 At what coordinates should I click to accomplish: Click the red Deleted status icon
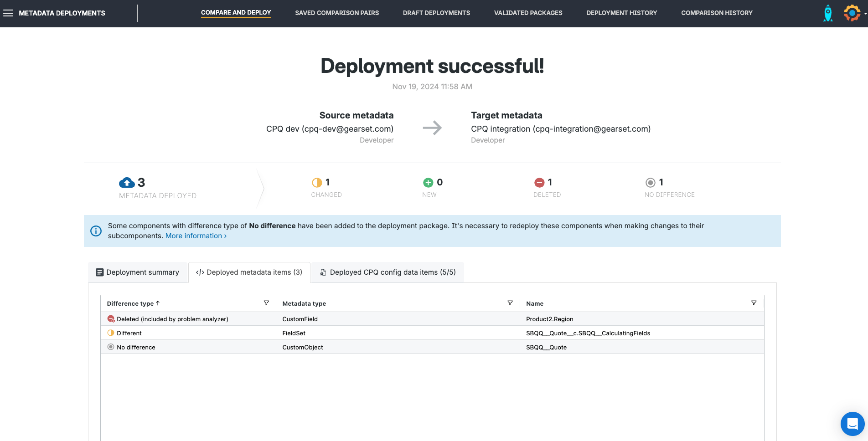pyautogui.click(x=539, y=183)
